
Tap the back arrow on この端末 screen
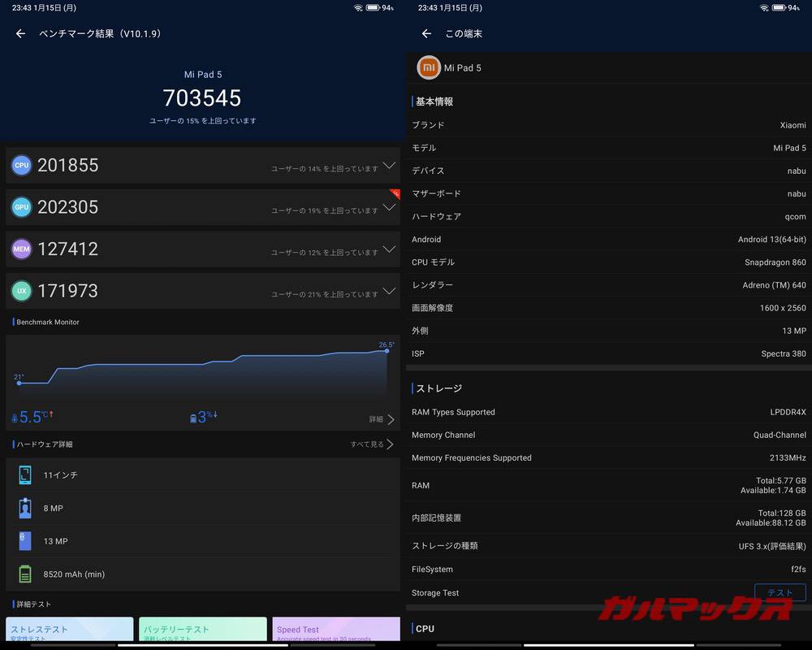426,34
